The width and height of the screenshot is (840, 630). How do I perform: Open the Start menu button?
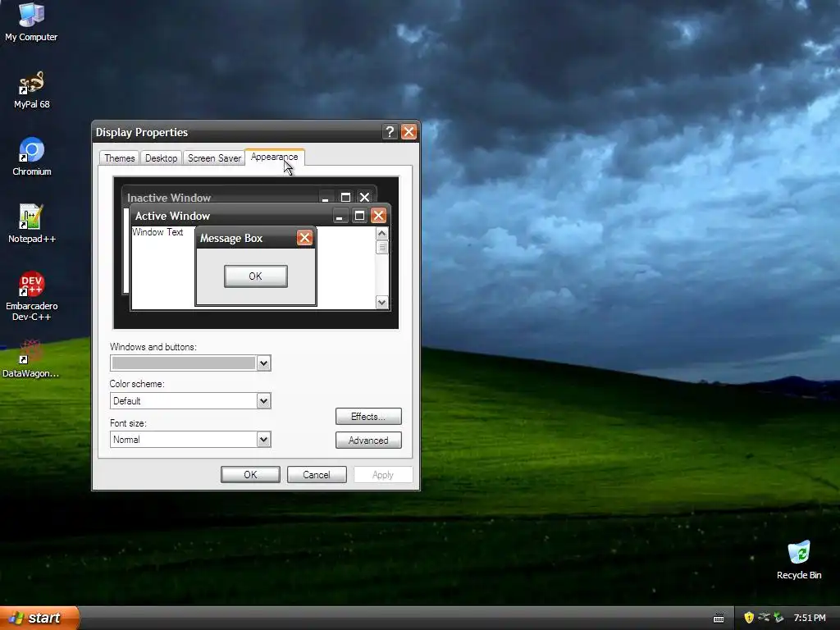(39, 618)
